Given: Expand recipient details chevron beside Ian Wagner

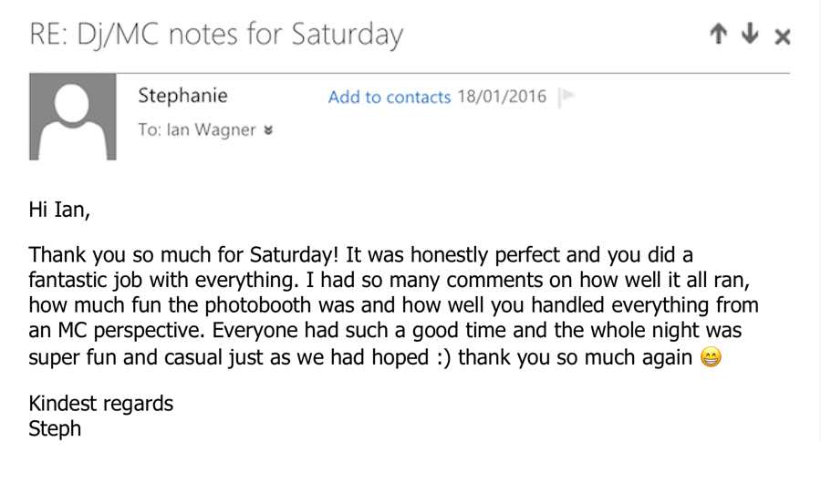Looking at the screenshot, I should [x=268, y=130].
